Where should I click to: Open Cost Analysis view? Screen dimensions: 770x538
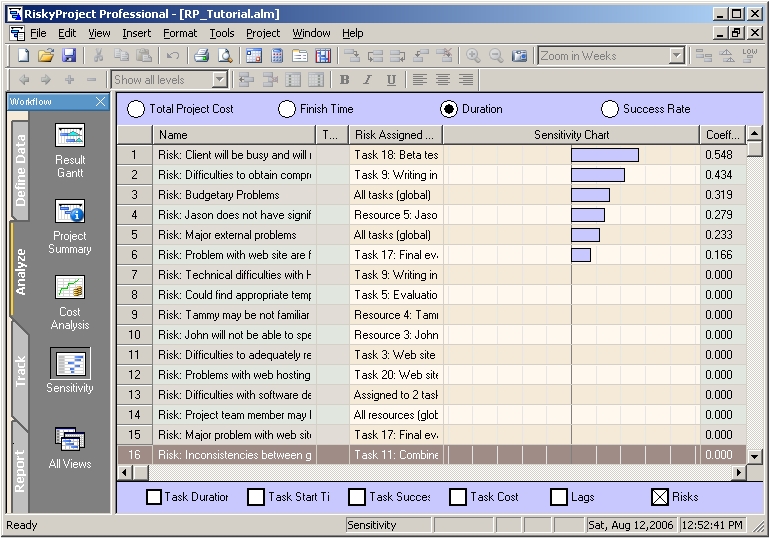pyautogui.click(x=70, y=303)
